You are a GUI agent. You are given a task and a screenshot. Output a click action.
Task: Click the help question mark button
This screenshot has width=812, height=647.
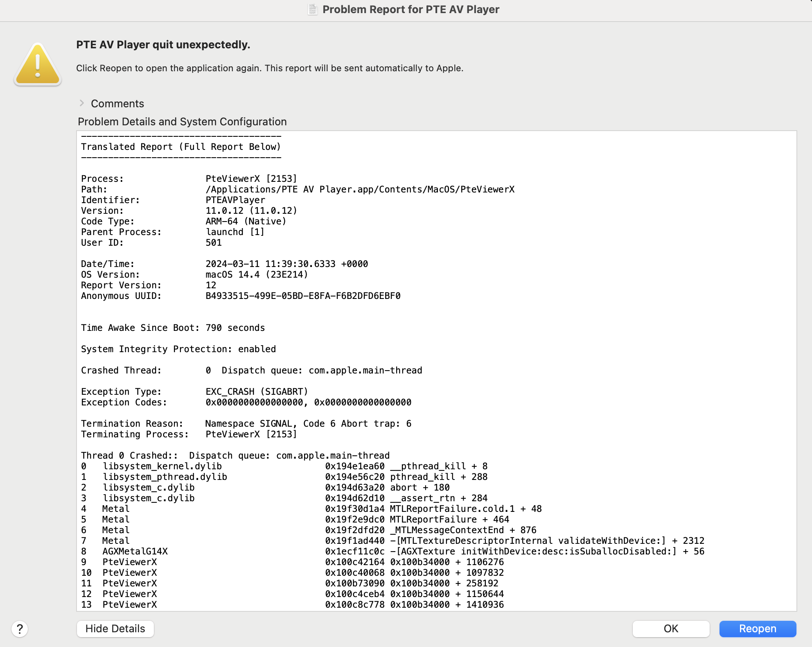pyautogui.click(x=20, y=629)
